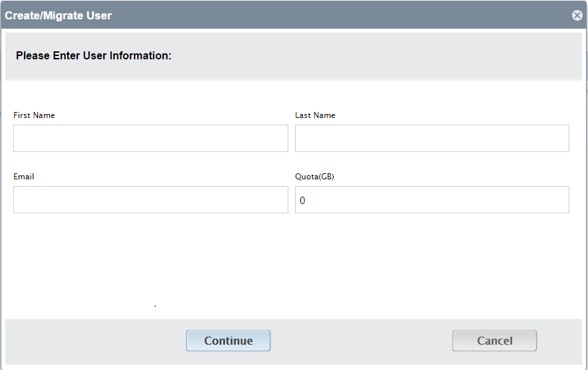
Task: Activate the Quota(GB) input box
Action: pyautogui.click(x=432, y=199)
